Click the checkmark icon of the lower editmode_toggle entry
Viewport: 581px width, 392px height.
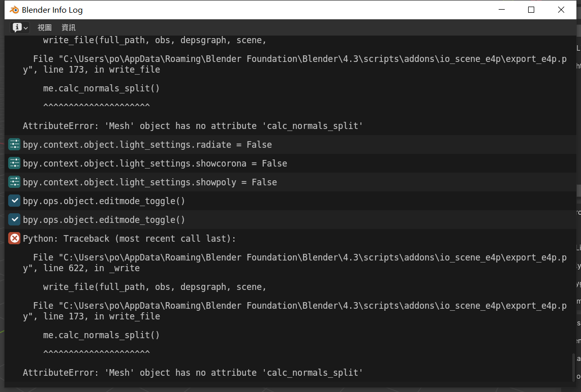click(x=14, y=220)
